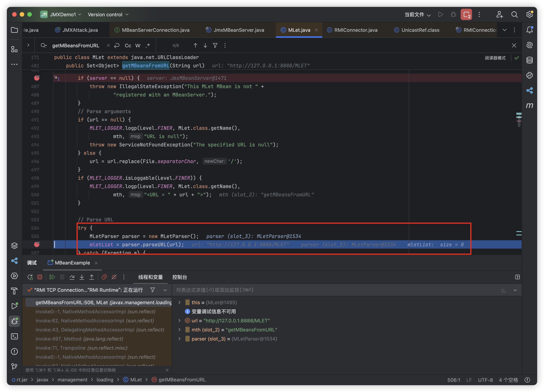View all breakpoints
The width and height of the screenshot is (544, 392).
(x=104, y=277)
